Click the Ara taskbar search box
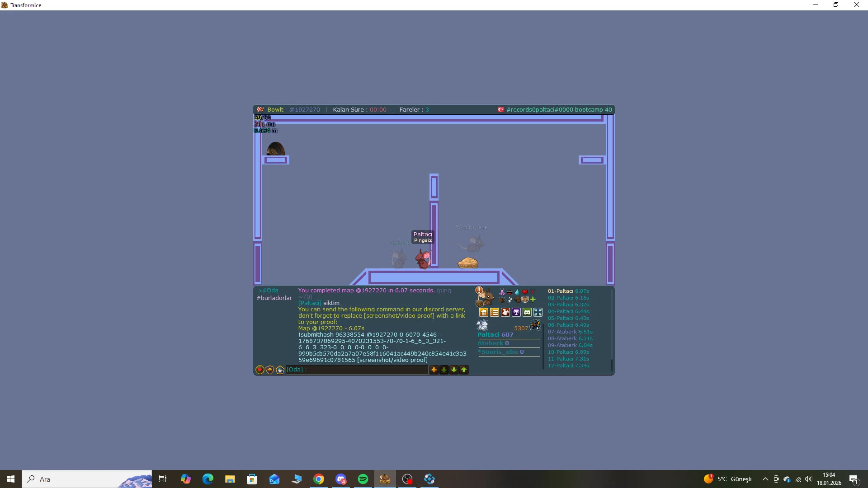Screen dimensions: 868x488 click(87, 479)
